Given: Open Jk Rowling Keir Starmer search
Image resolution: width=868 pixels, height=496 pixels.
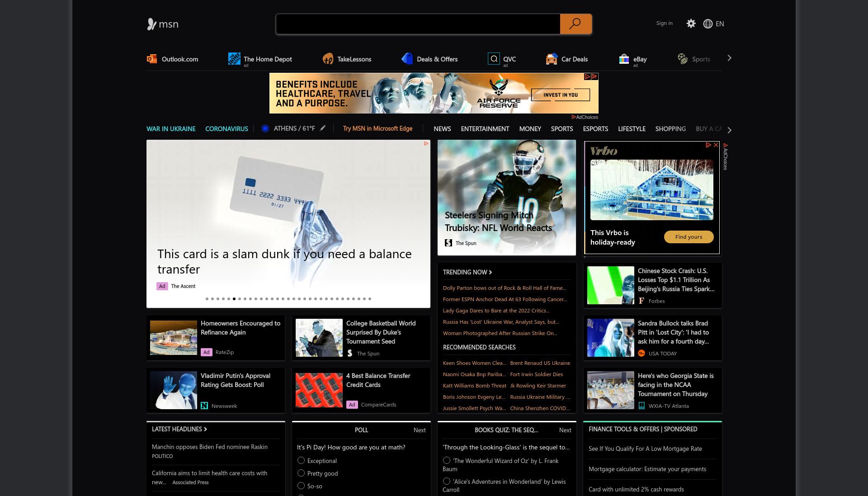Looking at the screenshot, I should click(x=538, y=386).
